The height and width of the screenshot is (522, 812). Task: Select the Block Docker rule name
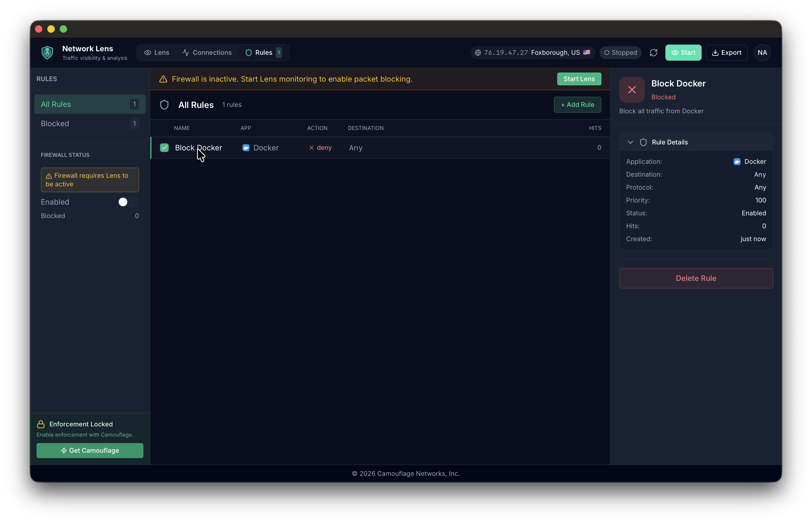pos(199,148)
